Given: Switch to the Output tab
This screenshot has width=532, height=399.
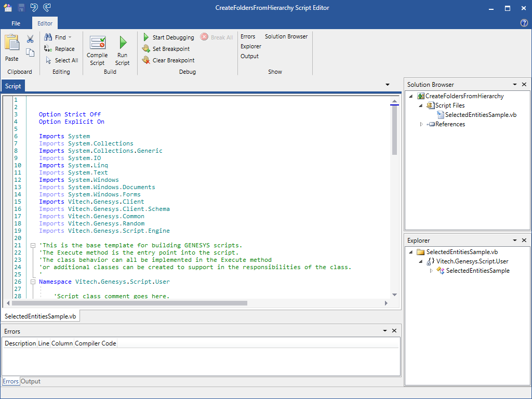Looking at the screenshot, I should (x=30, y=381).
